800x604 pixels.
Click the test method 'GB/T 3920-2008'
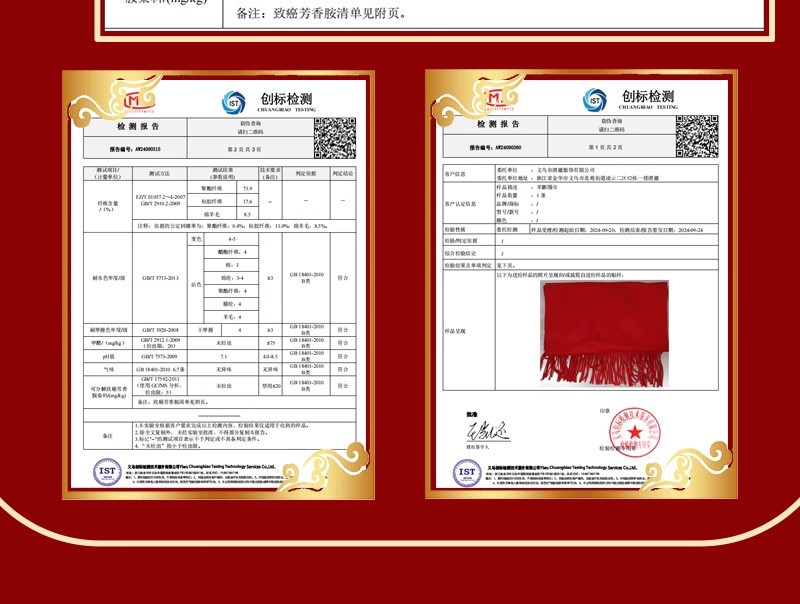[160, 330]
